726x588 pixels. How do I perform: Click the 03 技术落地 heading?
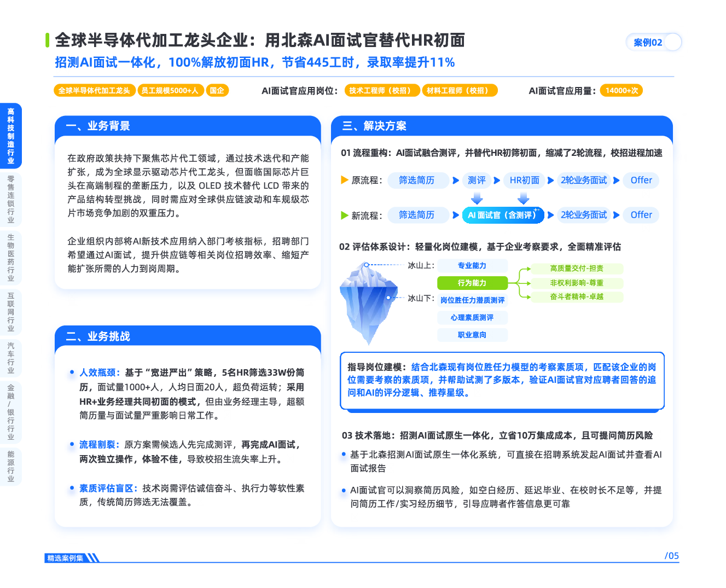pos(497,435)
